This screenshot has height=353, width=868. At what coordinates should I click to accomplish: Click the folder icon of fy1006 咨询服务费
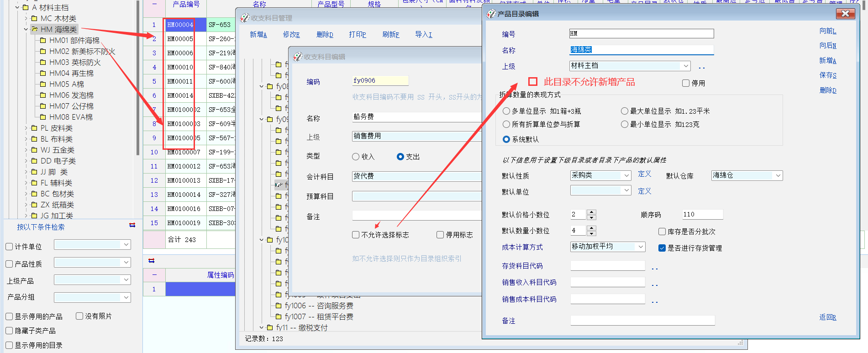click(x=279, y=306)
